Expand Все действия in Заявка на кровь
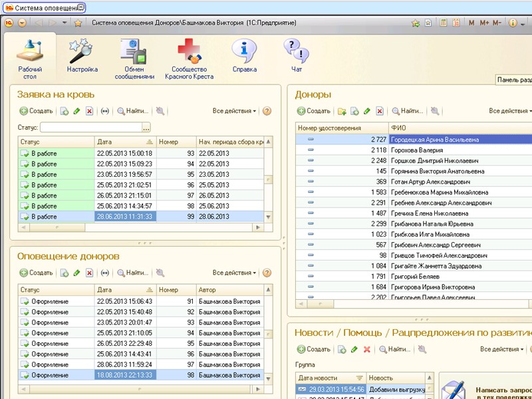This screenshot has height=399, width=532. (234, 112)
